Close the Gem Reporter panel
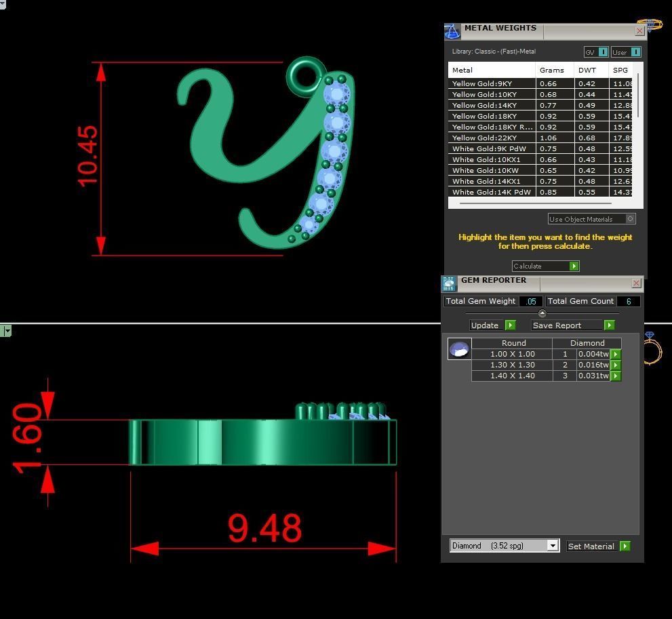 (x=637, y=283)
